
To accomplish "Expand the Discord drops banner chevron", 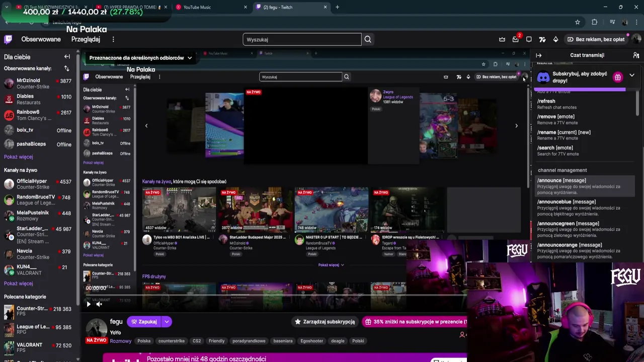I will (x=632, y=75).
